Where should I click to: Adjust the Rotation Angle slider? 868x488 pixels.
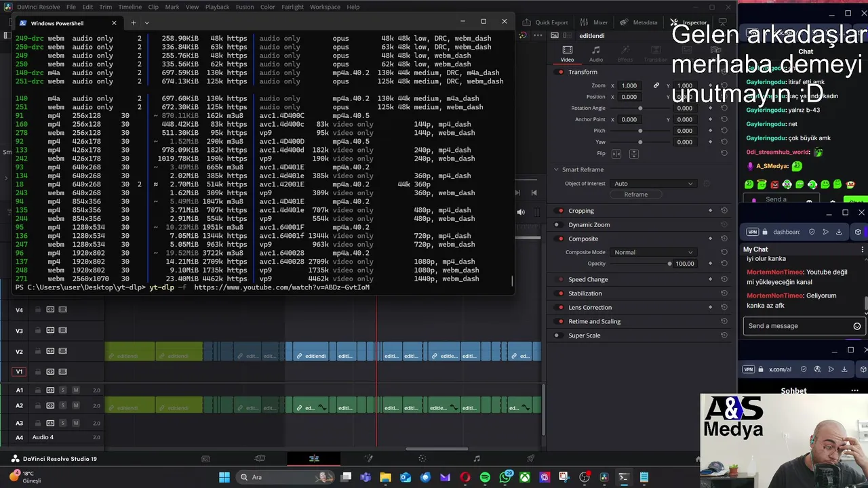pos(640,108)
